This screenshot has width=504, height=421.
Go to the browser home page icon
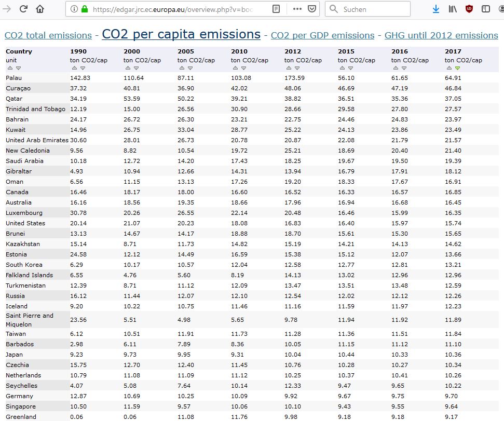[x=40, y=9]
